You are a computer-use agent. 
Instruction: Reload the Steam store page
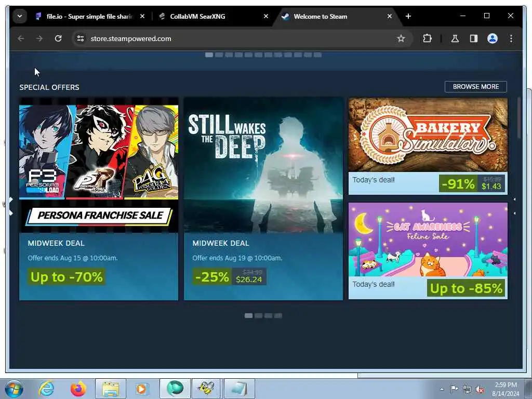[x=58, y=38]
